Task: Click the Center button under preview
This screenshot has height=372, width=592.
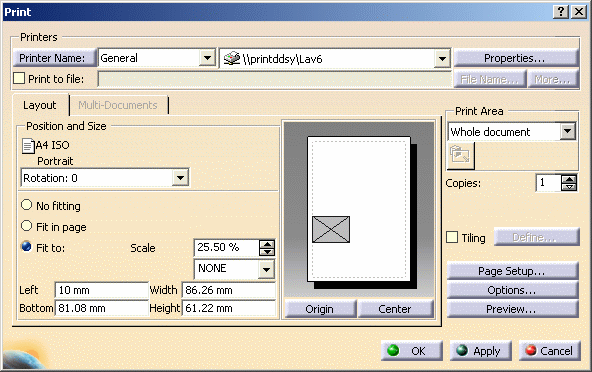Action: 395,309
